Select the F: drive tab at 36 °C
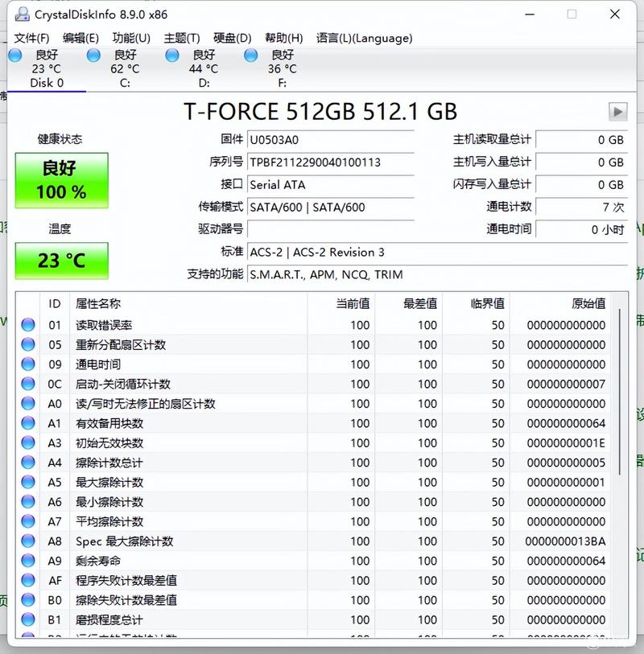Screen dimensions: 644x654 (282, 69)
